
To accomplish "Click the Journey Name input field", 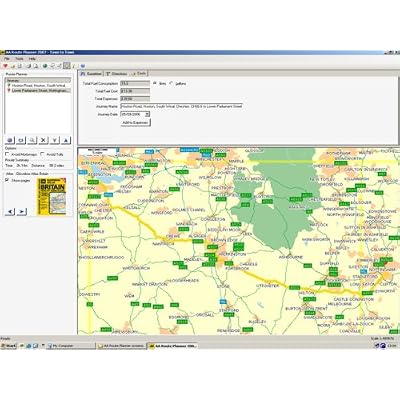I will coord(181,106).
